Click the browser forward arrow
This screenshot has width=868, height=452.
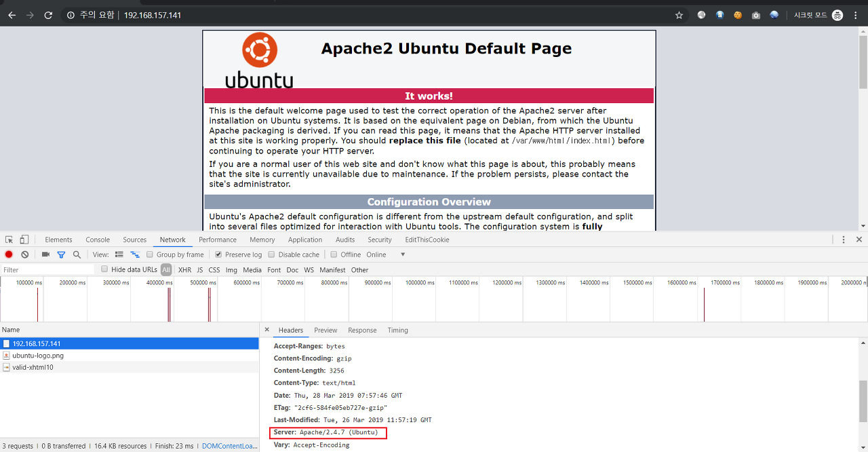point(30,15)
